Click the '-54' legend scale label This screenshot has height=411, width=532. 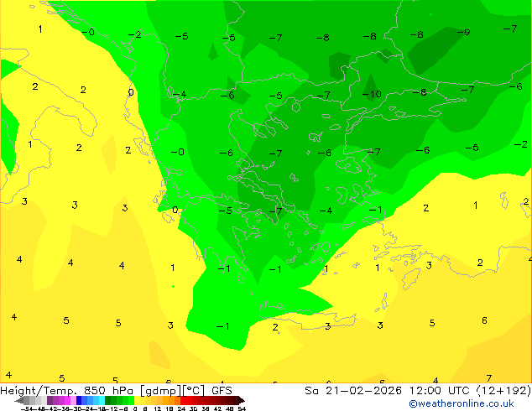click(27, 409)
